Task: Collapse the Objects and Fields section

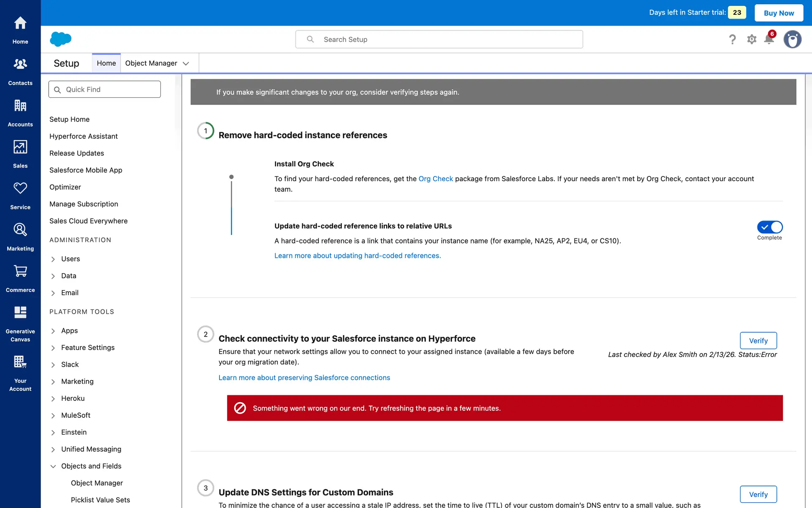Action: click(53, 466)
